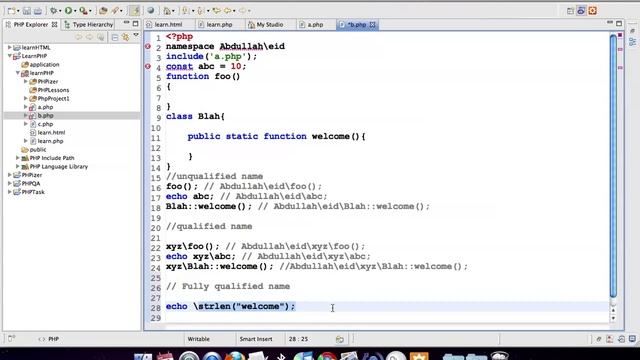Open the Debug configurations dropdown arrow

[60, 11]
